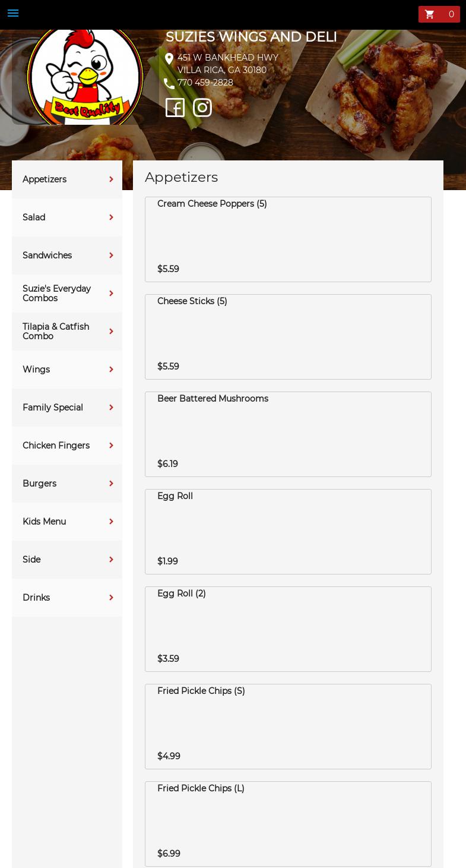Open the Instagram profile icon

[202, 108]
